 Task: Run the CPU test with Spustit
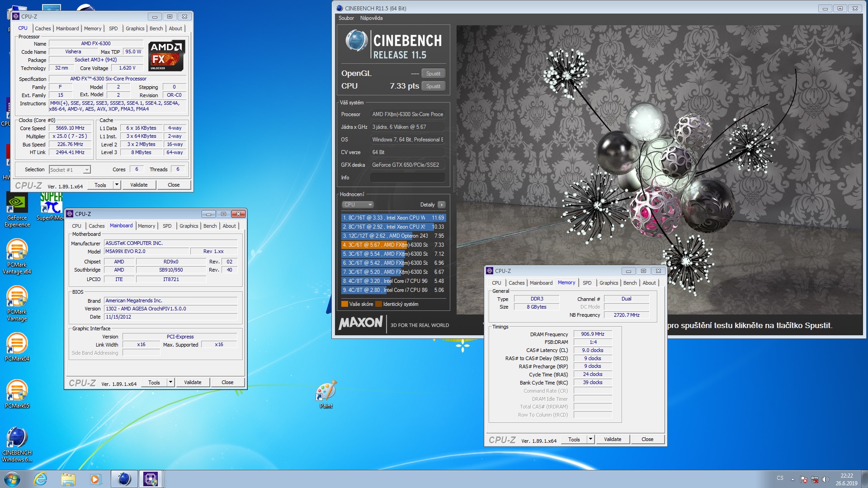(x=433, y=86)
